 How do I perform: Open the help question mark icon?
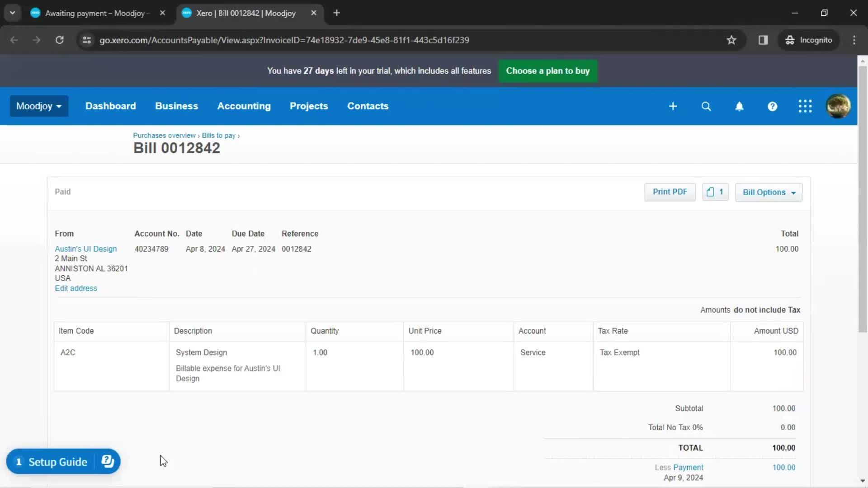(772, 106)
